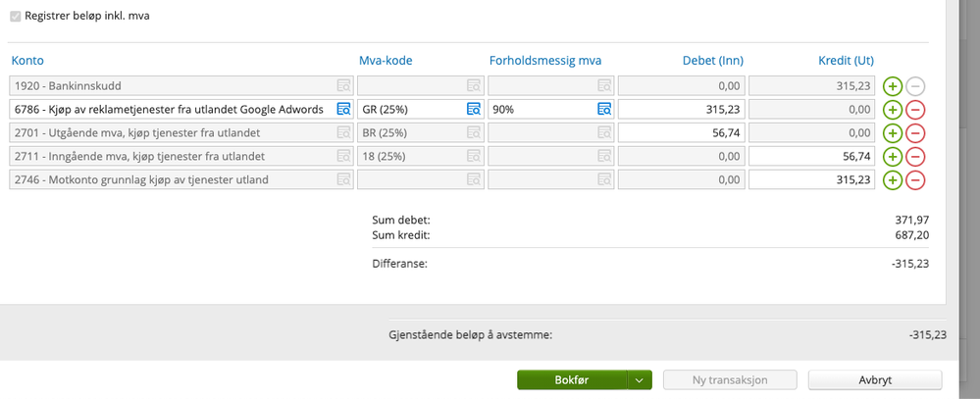Remove the 2711 Inngående mva line

(915, 157)
